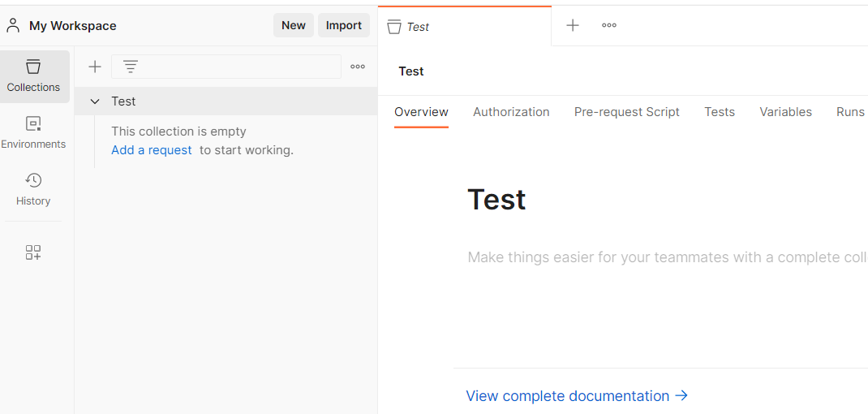
Task: Open the tab bar three-dot options menu
Action: (x=609, y=25)
